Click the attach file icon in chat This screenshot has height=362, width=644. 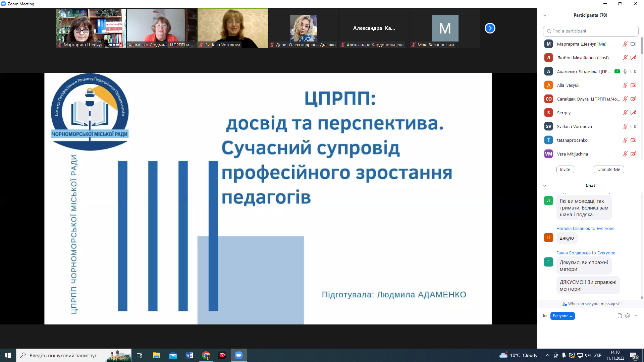620,316
